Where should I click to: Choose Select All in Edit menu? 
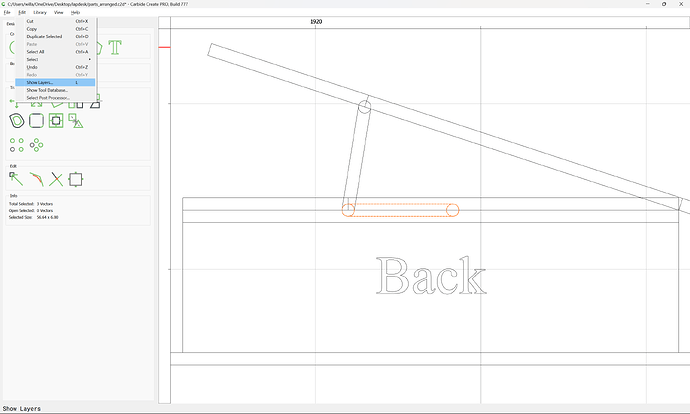55,51
